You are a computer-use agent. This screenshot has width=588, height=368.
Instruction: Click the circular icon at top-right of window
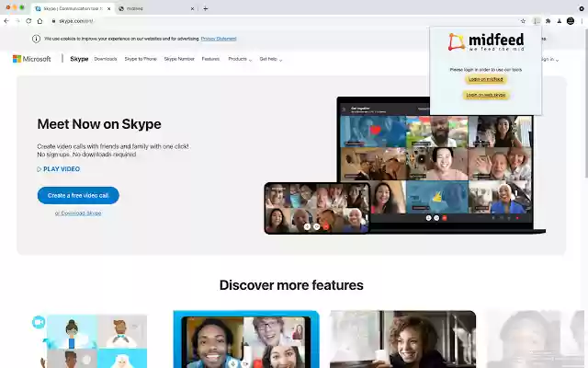pos(582,8)
